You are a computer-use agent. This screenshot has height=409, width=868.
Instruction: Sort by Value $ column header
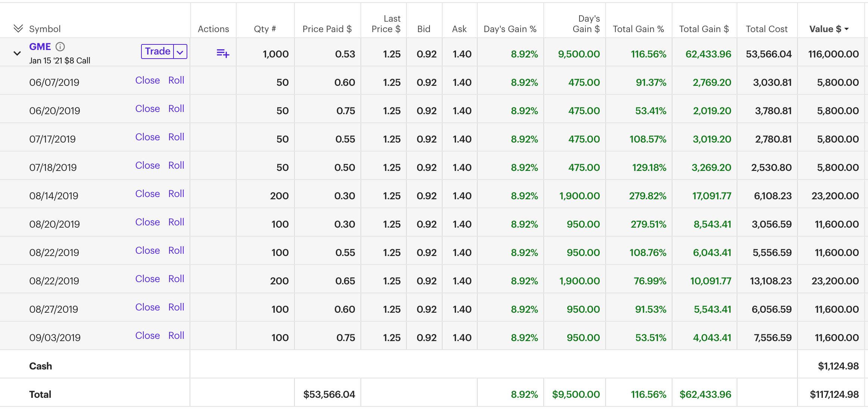click(829, 29)
